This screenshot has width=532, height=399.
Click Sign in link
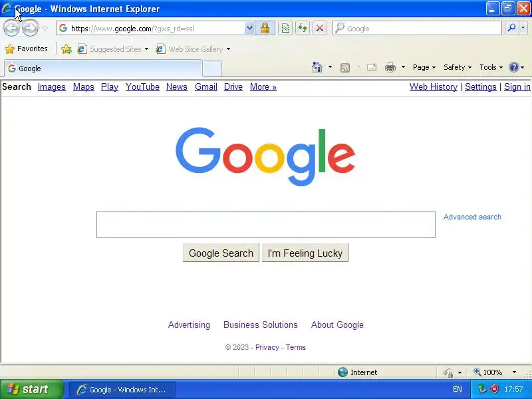pyautogui.click(x=517, y=87)
